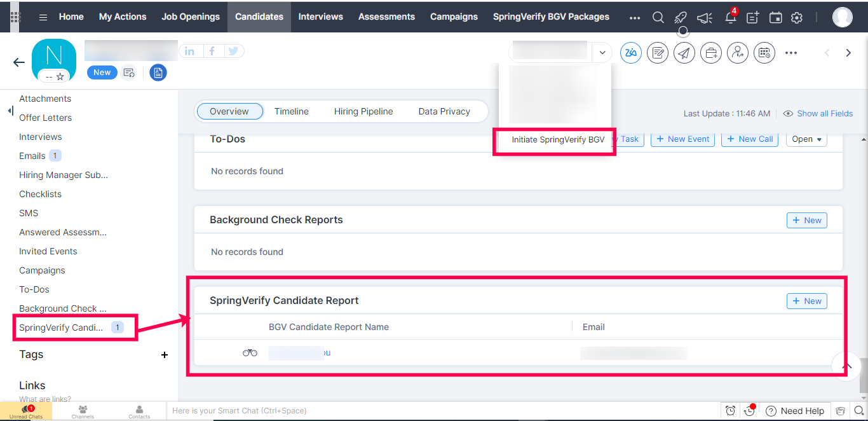
Task: Click the binoculars quick view icon
Action: click(250, 352)
